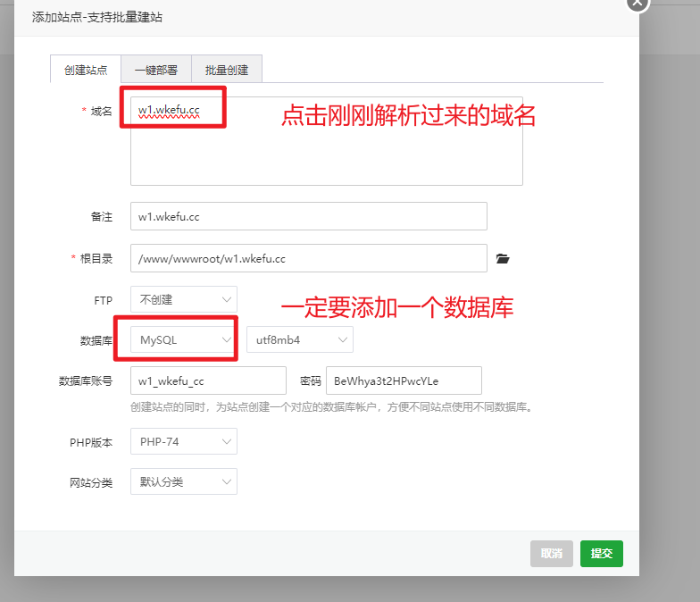Click the 添加站点-支持批量建站 dialog title
The image size is (700, 602).
[x=97, y=17]
